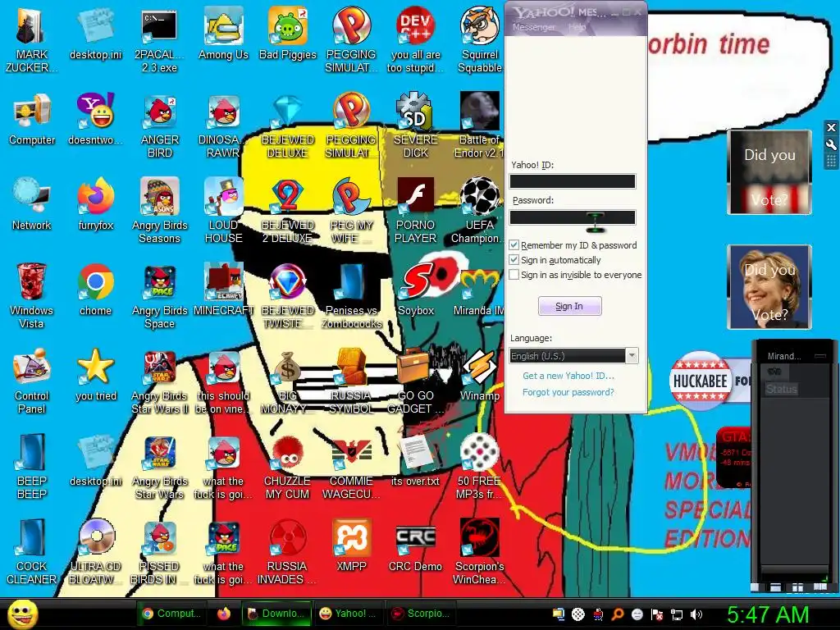Select the Angry Birds Seasons icon
The width and height of the screenshot is (840, 630).
pyautogui.click(x=160, y=210)
